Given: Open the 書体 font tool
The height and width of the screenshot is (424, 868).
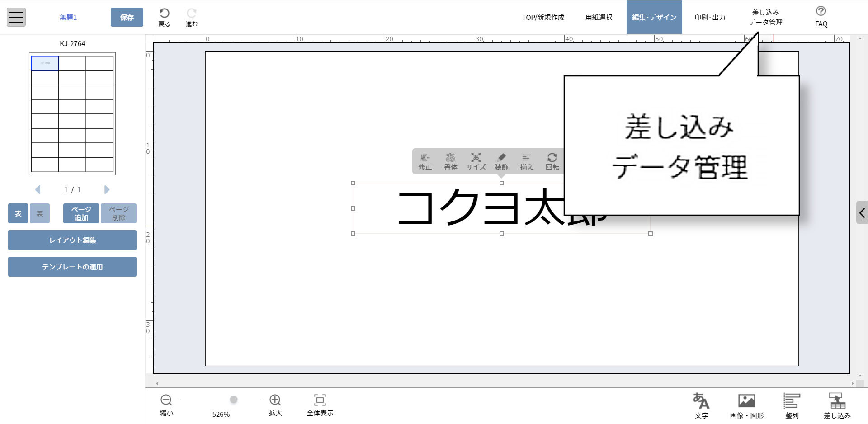Looking at the screenshot, I should [450, 161].
